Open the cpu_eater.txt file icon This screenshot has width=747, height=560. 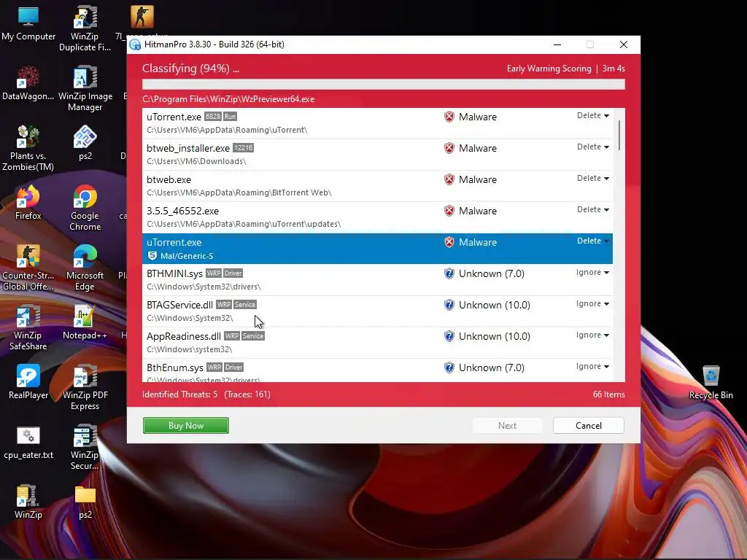[x=28, y=441]
